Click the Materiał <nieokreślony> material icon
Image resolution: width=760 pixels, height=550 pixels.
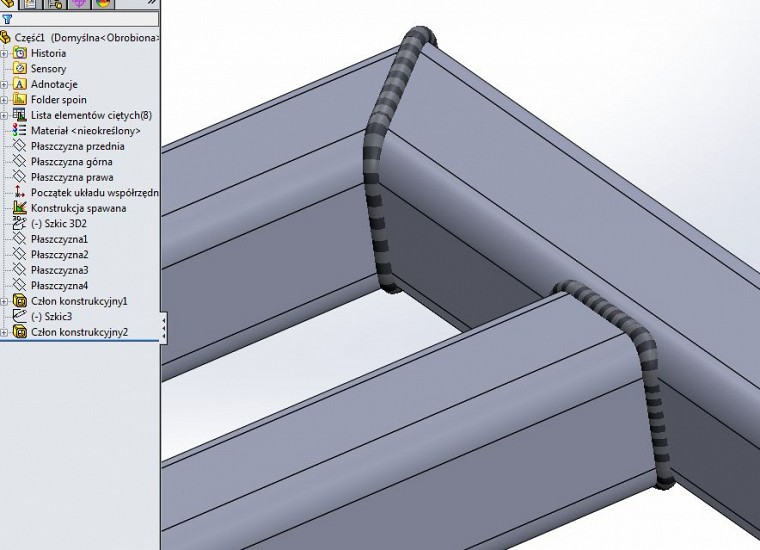pyautogui.click(x=20, y=130)
